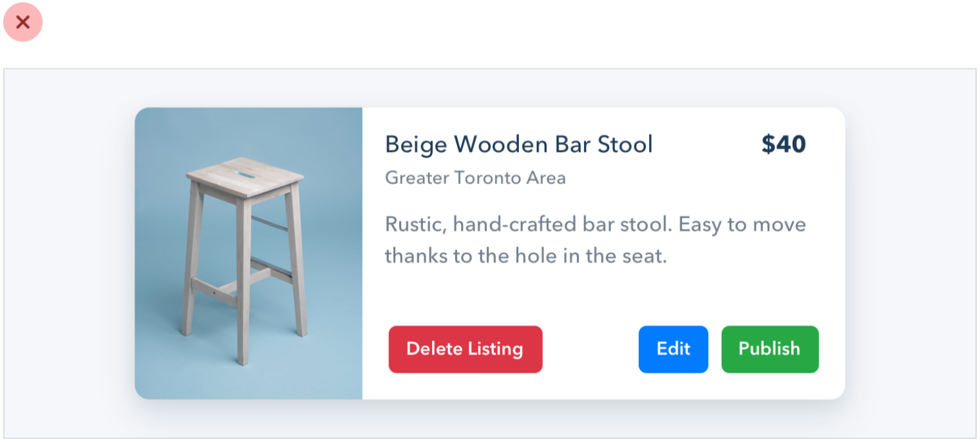Click the description line mentioning the seat
The height and width of the screenshot is (443, 980).
[525, 256]
